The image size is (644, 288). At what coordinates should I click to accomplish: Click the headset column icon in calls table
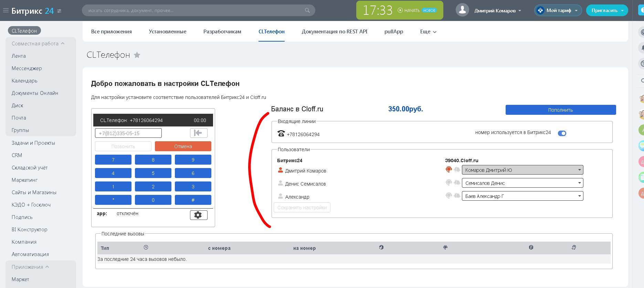click(x=445, y=247)
